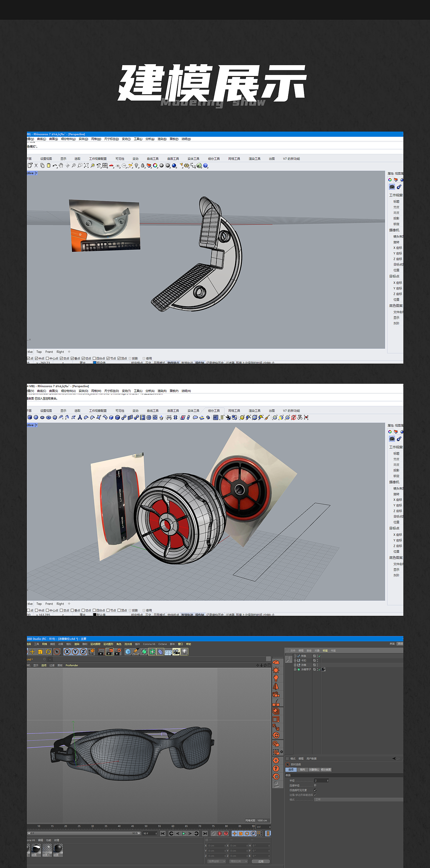The image size is (430, 868).
Task: Open the Cube primitive icon in Cinema 4D
Action: [x=128, y=652]
